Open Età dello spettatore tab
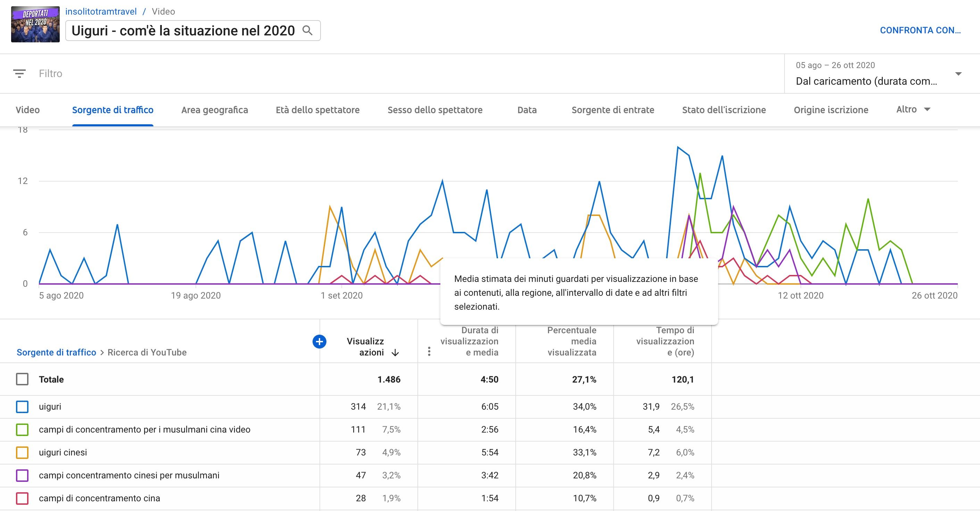Screen dimensions: 980x511 tap(318, 110)
